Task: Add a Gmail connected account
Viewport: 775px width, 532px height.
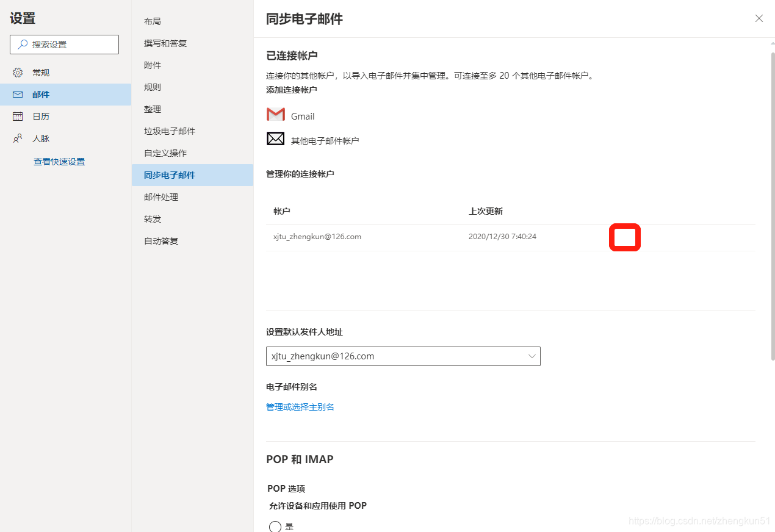Action: coord(291,115)
